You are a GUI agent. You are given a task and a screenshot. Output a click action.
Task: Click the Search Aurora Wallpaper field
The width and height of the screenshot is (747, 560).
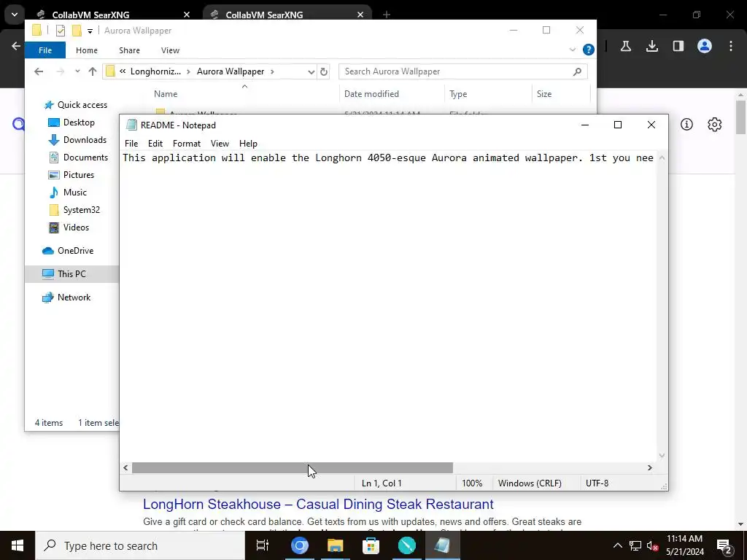point(462,71)
